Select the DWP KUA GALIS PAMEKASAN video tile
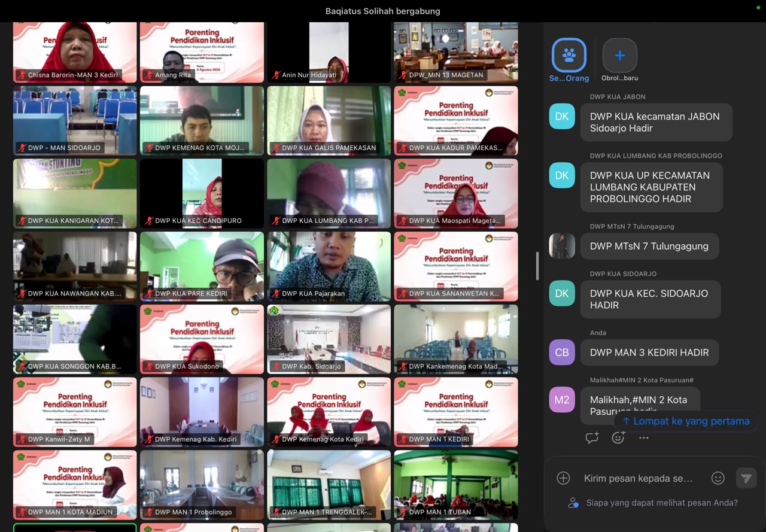766x532 pixels. coord(329,121)
